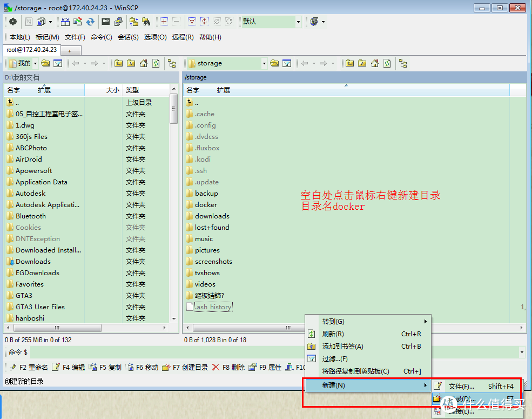Choose 添加到书签(A) in context menu

pyautogui.click(x=368, y=347)
